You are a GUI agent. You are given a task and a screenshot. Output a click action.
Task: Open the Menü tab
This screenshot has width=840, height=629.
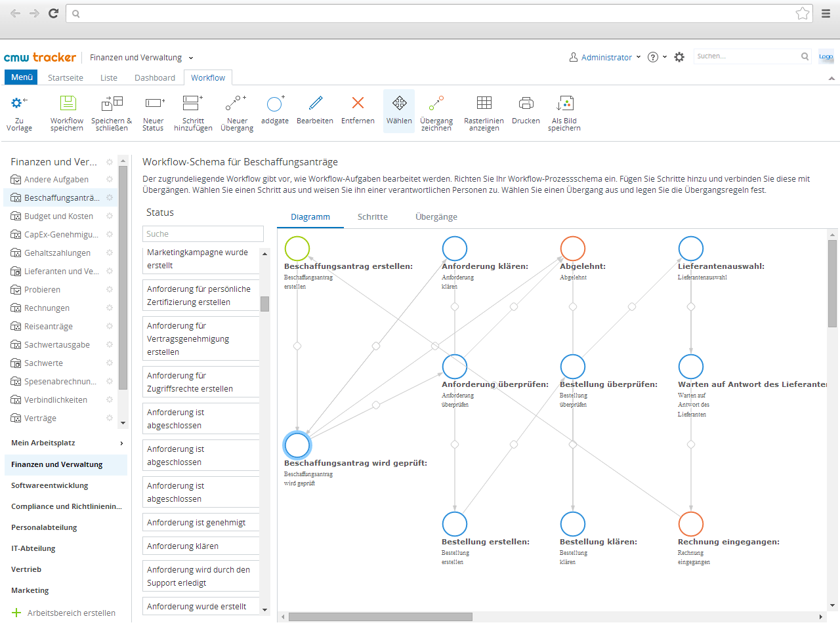(22, 77)
